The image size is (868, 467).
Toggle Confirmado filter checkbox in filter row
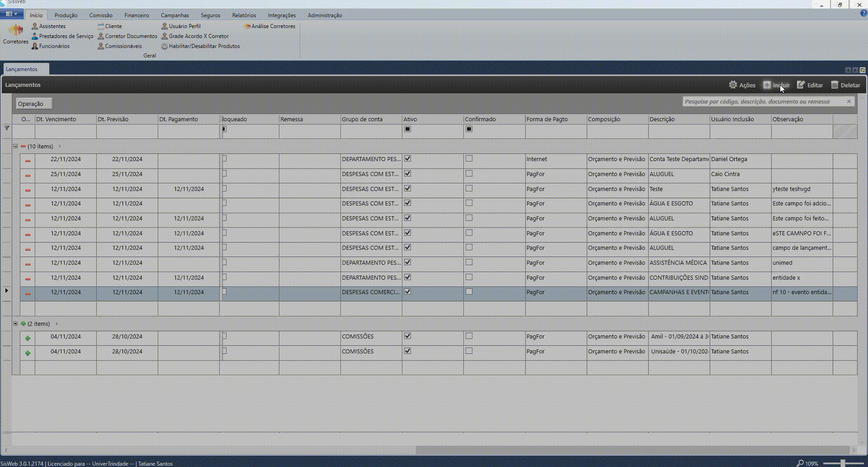tap(469, 129)
